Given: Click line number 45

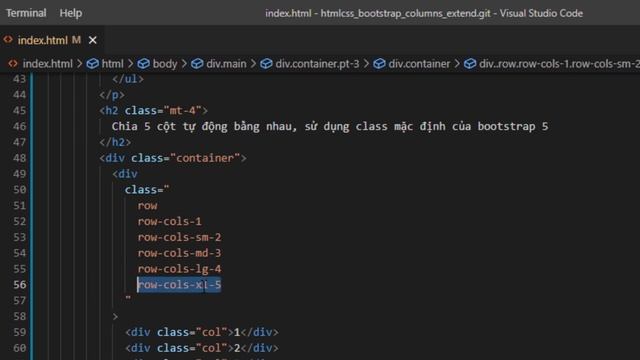Looking at the screenshot, I should pyautogui.click(x=19, y=111).
